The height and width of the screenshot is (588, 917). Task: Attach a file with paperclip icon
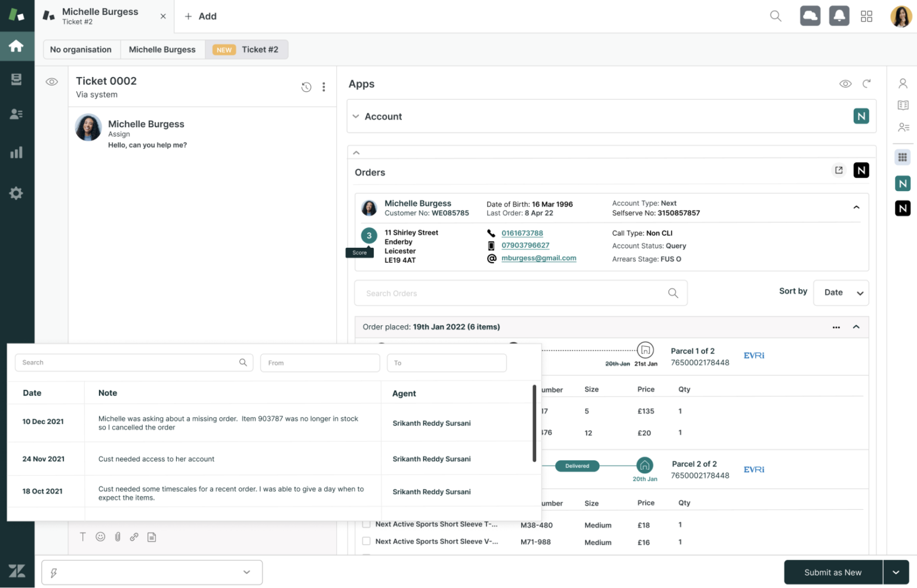118,537
